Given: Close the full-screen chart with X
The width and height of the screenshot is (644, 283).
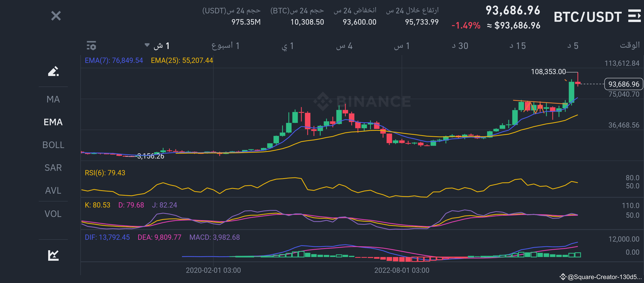Looking at the screenshot, I should [56, 16].
